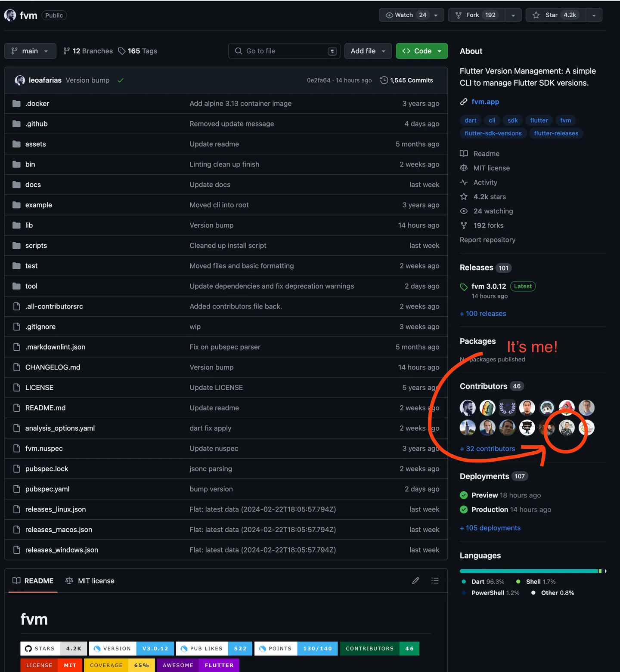Fork this repository

pyautogui.click(x=477, y=15)
